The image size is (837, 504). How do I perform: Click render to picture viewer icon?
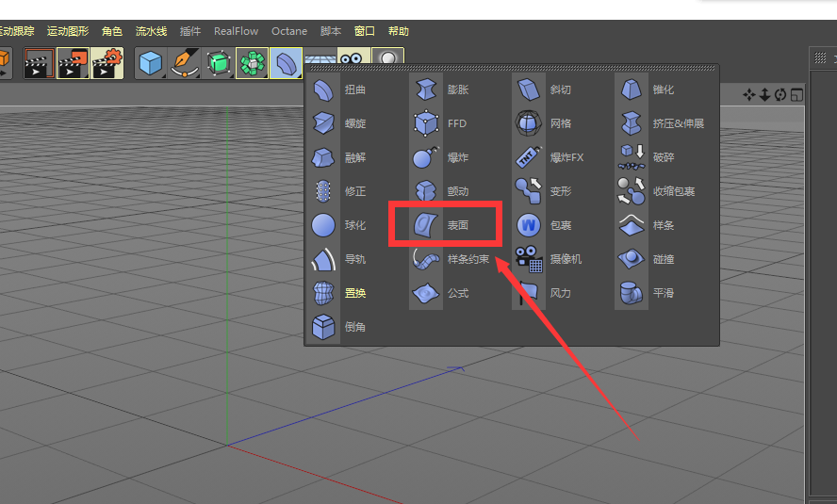pos(73,63)
